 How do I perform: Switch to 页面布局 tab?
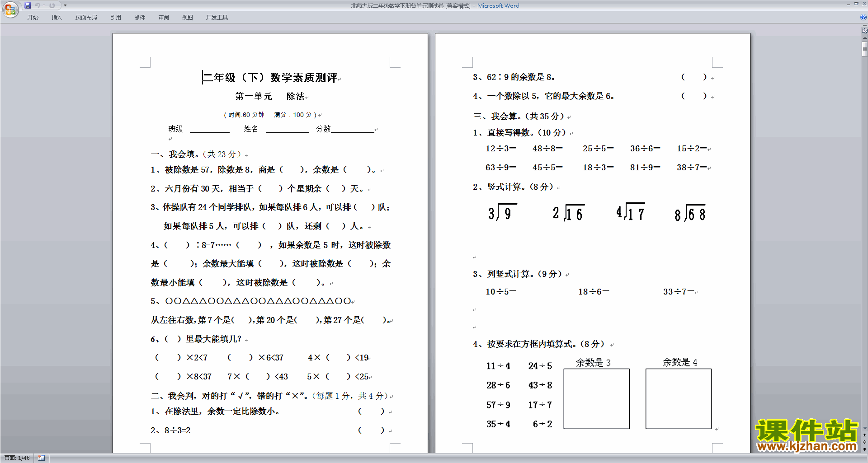[86, 17]
